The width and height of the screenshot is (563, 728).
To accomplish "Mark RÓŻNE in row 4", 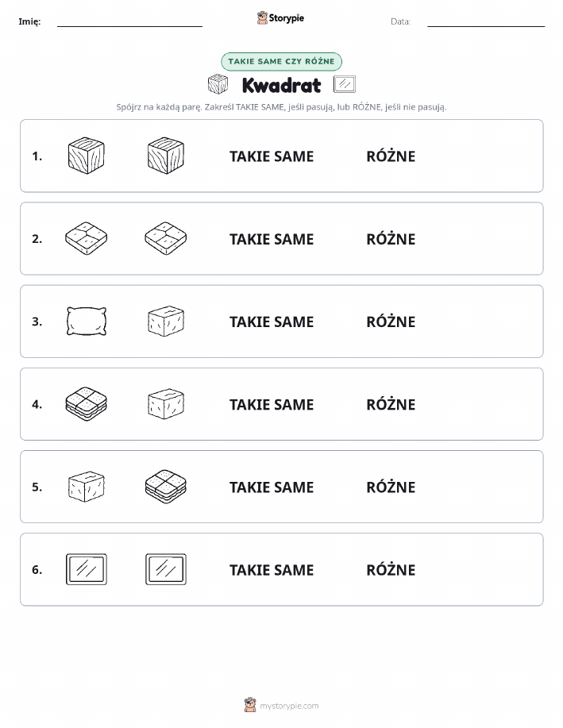I will [391, 404].
